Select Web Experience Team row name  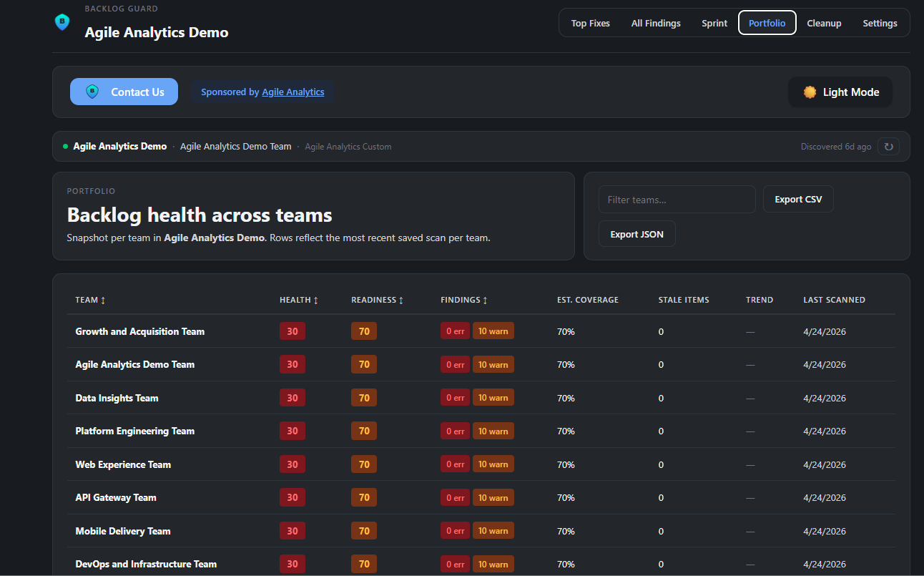coord(123,464)
